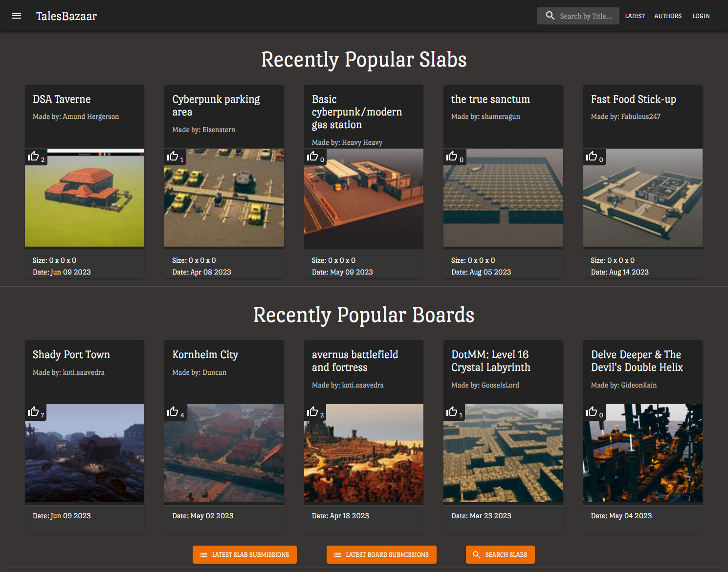The width and height of the screenshot is (728, 572).
Task: Go to TalesBazaar home via logo
Action: [66, 16]
